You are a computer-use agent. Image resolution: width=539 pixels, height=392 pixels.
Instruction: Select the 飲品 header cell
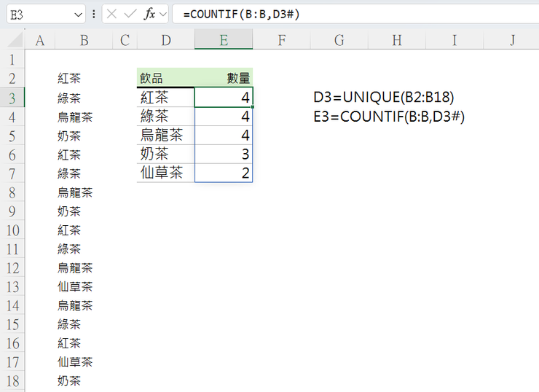tap(165, 78)
